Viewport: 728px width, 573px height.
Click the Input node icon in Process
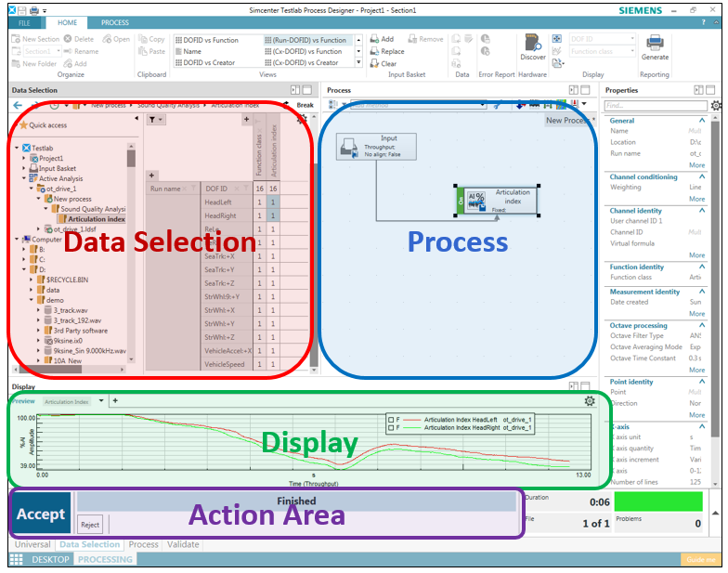(x=346, y=146)
